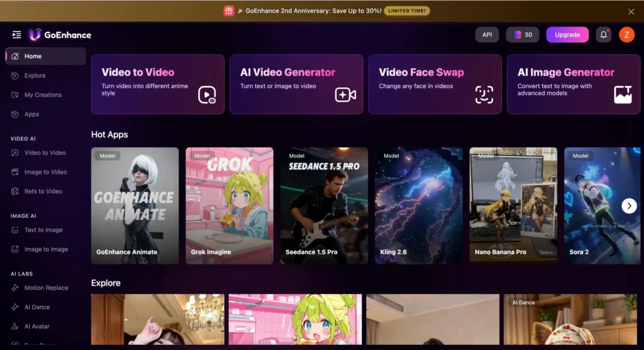This screenshot has height=350, width=644.
Task: Click the gift icon in the anniversary banner
Action: 229,11
